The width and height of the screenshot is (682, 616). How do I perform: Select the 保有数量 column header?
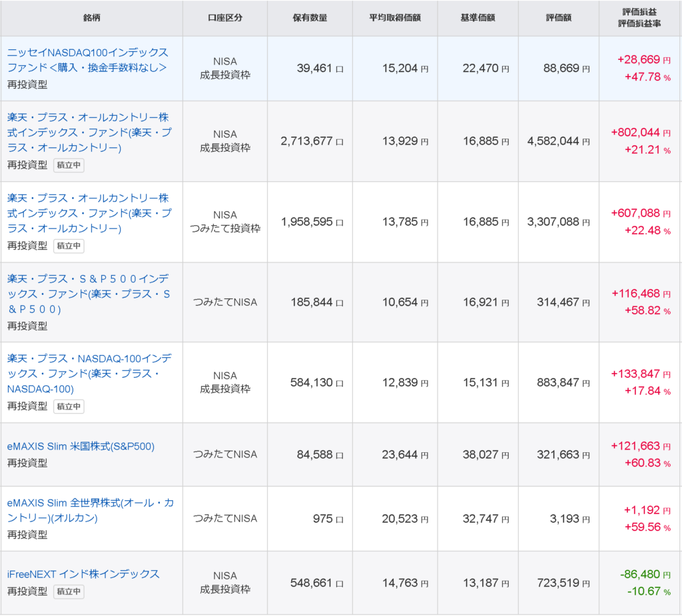click(310, 18)
